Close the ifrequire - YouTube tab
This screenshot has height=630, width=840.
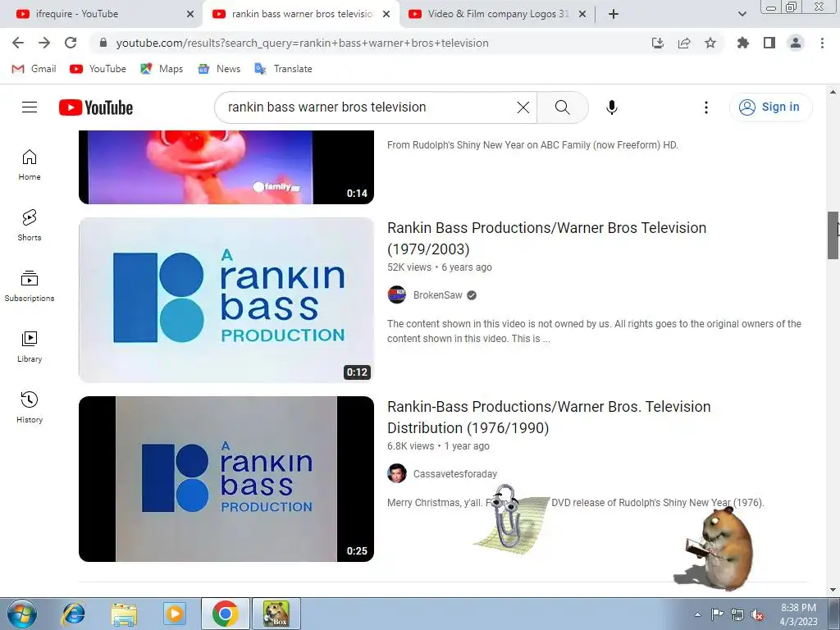[x=190, y=14]
